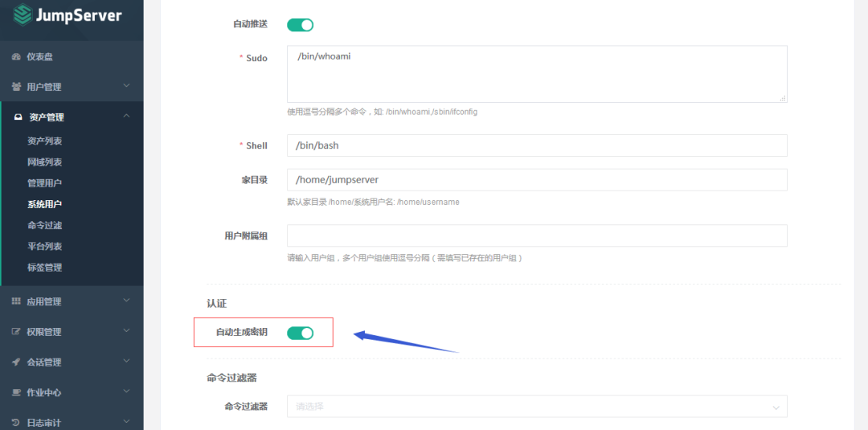Click the edit icon beside 权限管理
This screenshot has height=430, width=868.
point(16,332)
